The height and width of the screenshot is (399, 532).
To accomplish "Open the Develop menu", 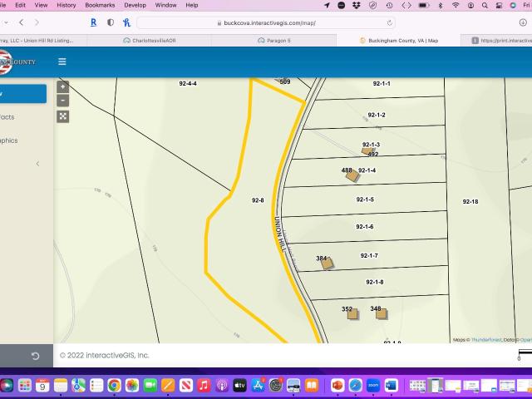I will 135,5.
